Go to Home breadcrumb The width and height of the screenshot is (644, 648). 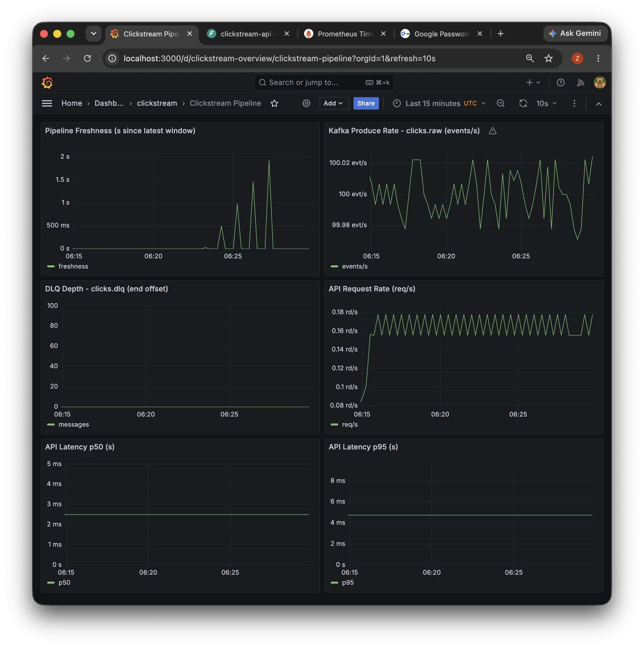pyautogui.click(x=72, y=103)
